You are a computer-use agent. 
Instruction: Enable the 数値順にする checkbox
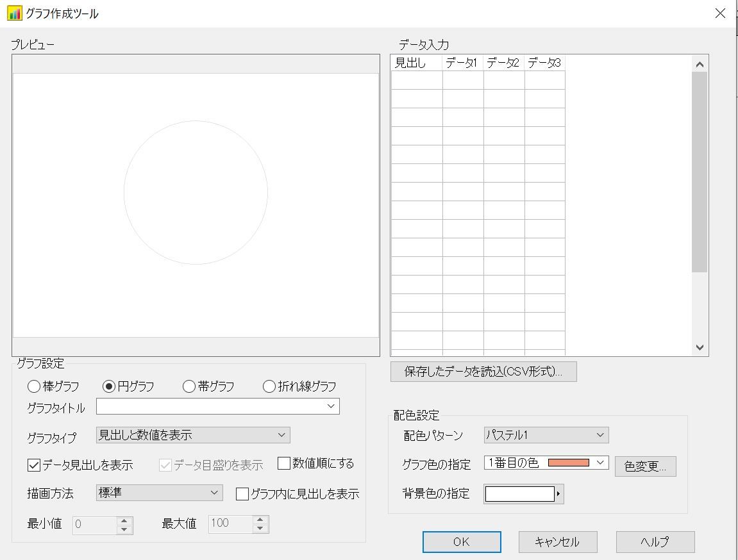[283, 464]
